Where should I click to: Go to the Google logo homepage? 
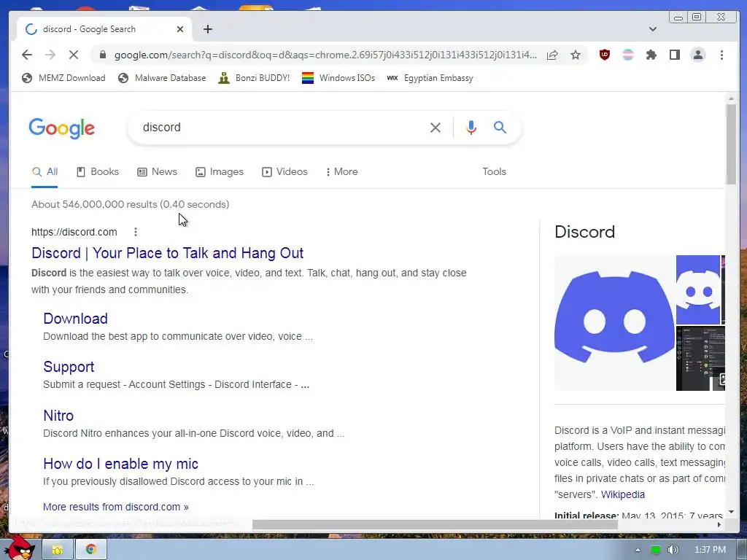click(x=62, y=128)
